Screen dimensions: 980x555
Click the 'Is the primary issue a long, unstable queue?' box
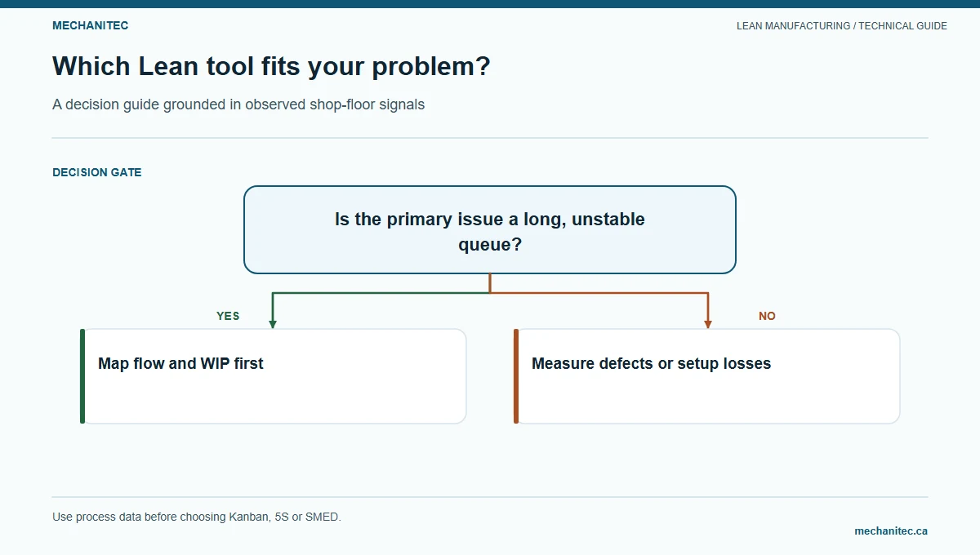pyautogui.click(x=490, y=229)
